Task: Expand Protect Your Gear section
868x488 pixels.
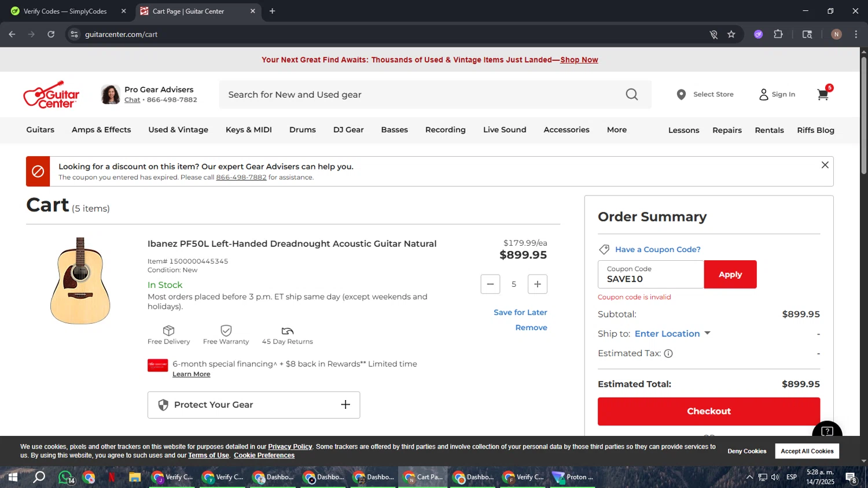Action: coord(253,405)
